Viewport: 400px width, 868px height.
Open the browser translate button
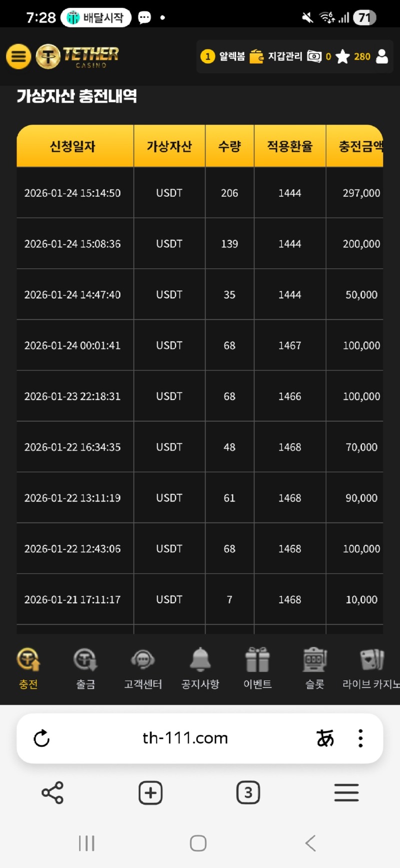coord(325,738)
